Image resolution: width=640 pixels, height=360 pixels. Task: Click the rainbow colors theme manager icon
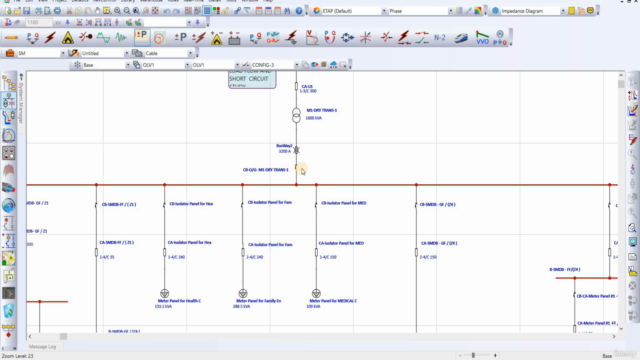478,11
